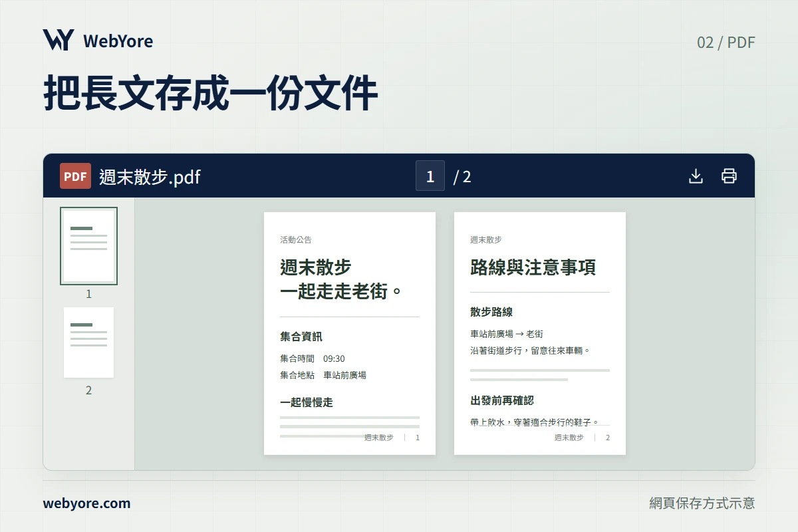Click the file name 週末散步.pdf
The image size is (798, 532).
click(x=150, y=176)
